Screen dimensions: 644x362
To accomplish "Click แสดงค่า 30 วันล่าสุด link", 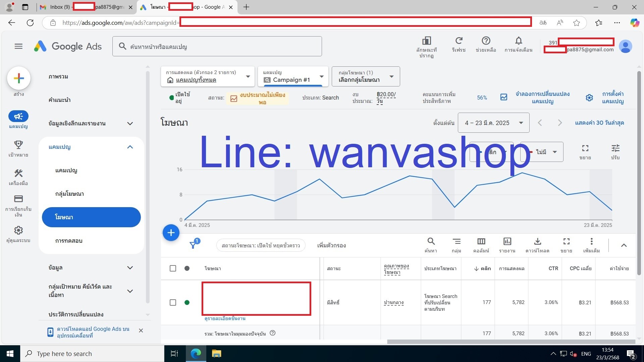I will pyautogui.click(x=599, y=123).
